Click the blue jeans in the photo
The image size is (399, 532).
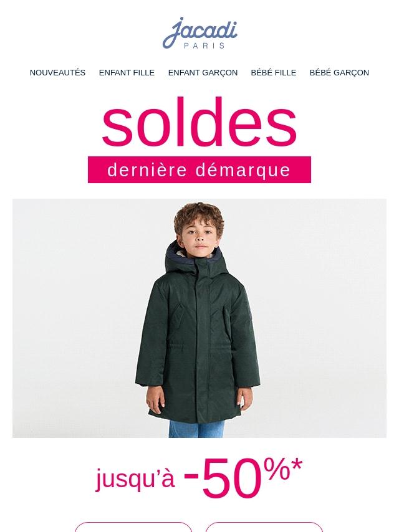click(197, 429)
